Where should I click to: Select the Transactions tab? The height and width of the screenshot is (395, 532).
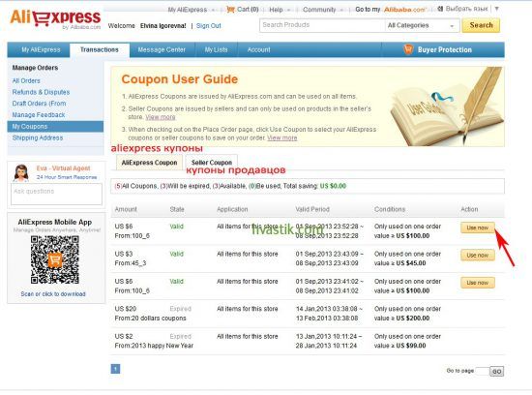(x=100, y=50)
